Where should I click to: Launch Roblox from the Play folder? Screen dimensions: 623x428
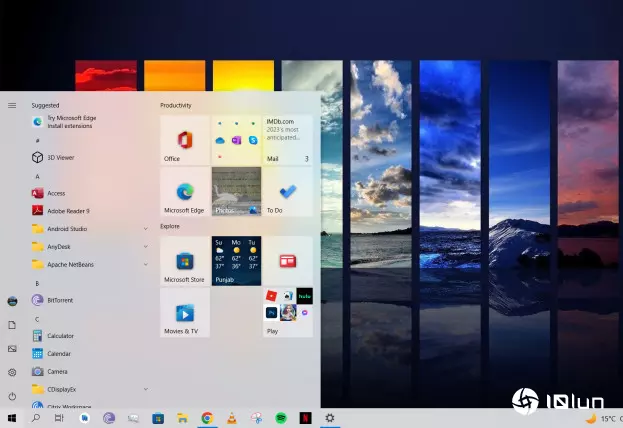pyautogui.click(x=271, y=296)
